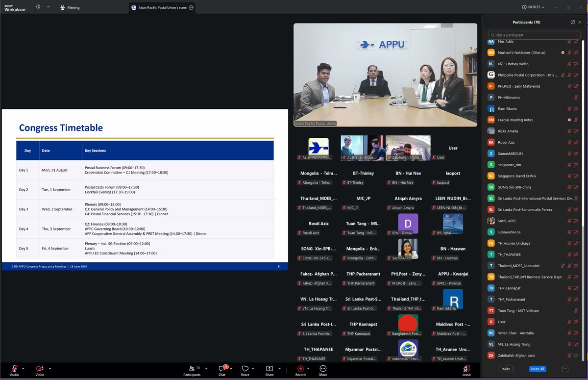Click camera icon for PHLPost - Zeny Mataverde
This screenshot has height=380, width=588.
coord(576,86)
